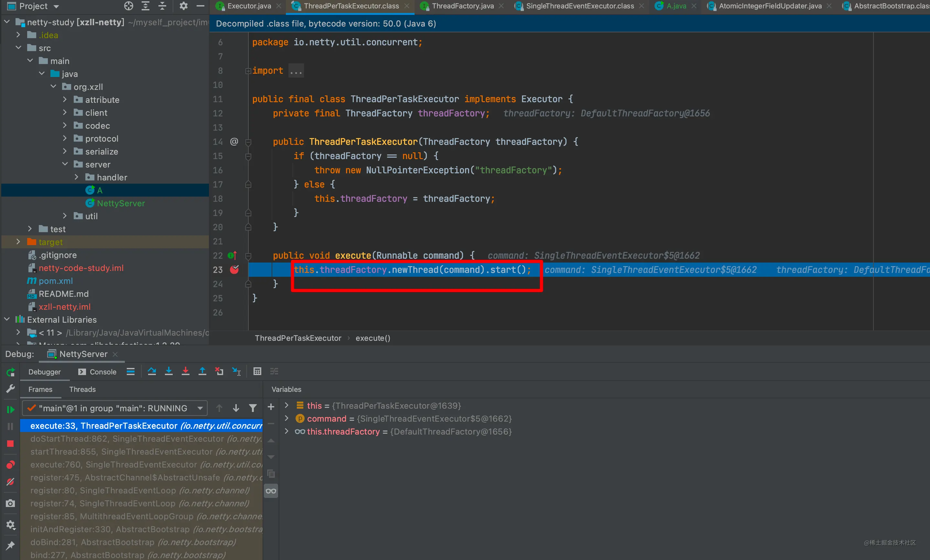Click ThreadPerTaskExecutor breadcrumb
This screenshot has height=560, width=930.
click(298, 338)
